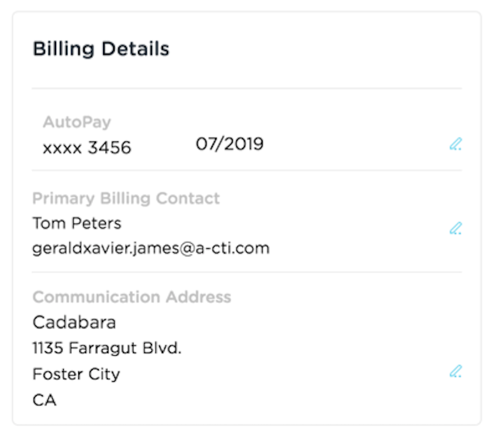Click the Communication Address label
Screen dimensions: 499x448
pos(132,297)
